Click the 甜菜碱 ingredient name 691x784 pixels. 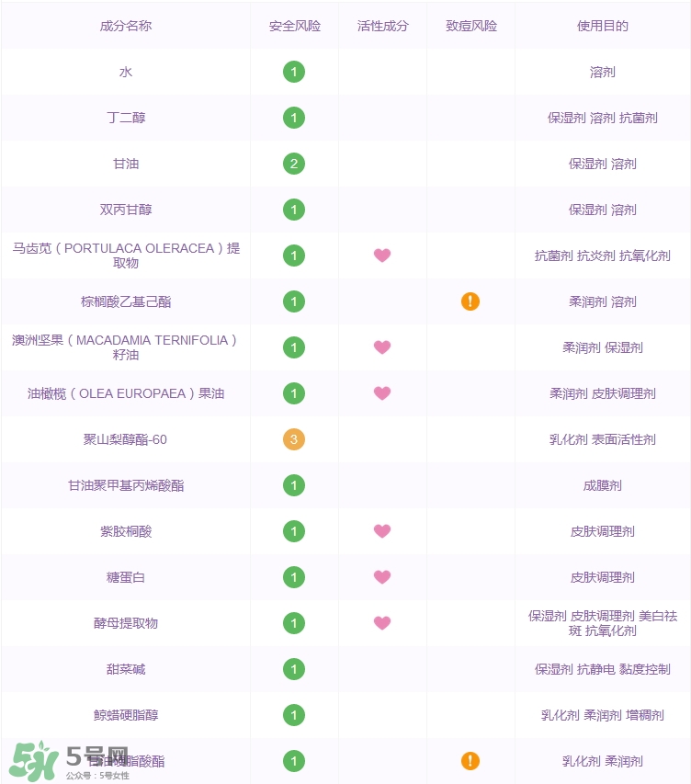tap(126, 669)
